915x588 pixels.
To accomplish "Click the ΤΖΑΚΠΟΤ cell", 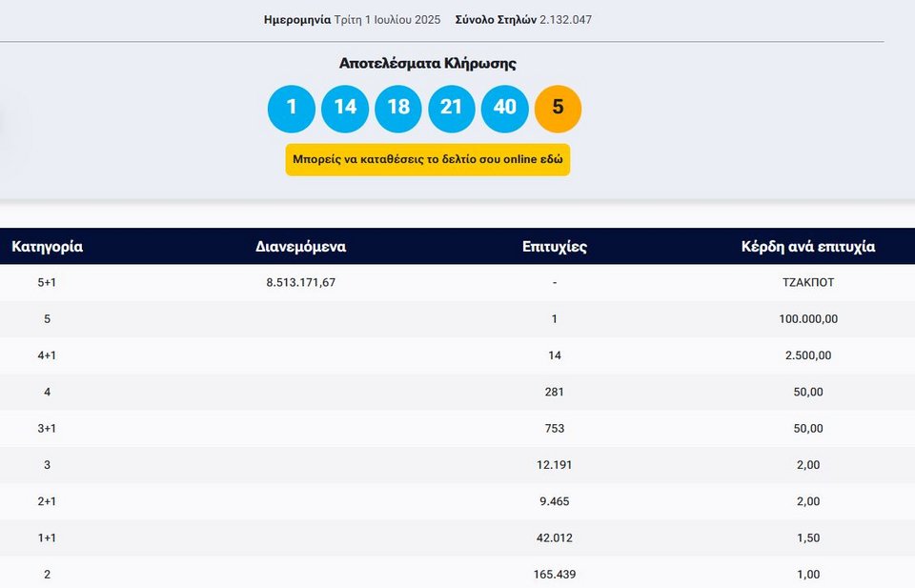I will click(808, 282).
